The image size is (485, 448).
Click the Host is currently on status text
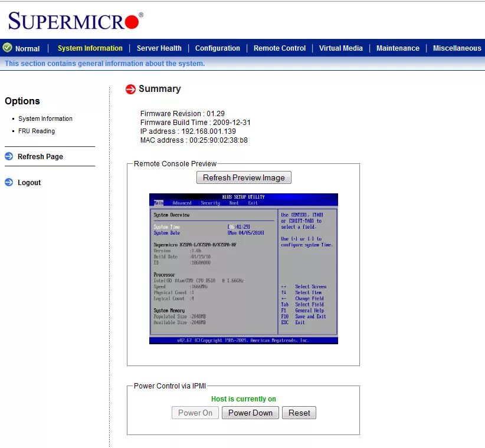tap(244, 399)
